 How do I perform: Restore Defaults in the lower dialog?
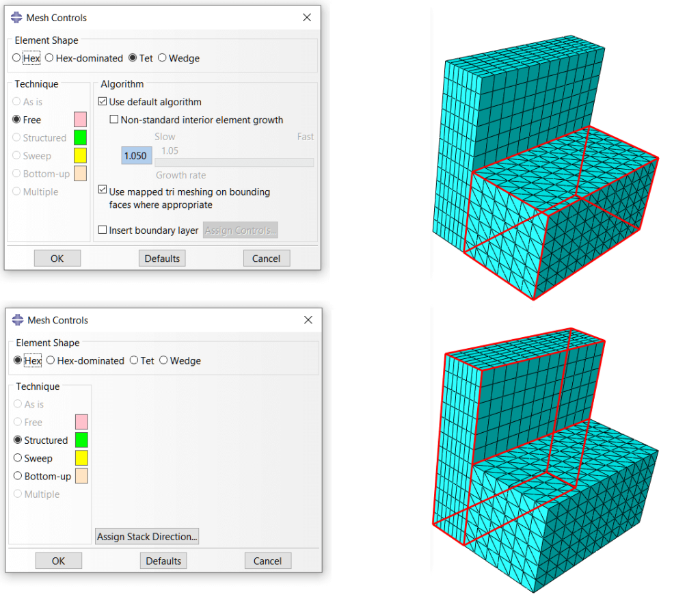(163, 560)
